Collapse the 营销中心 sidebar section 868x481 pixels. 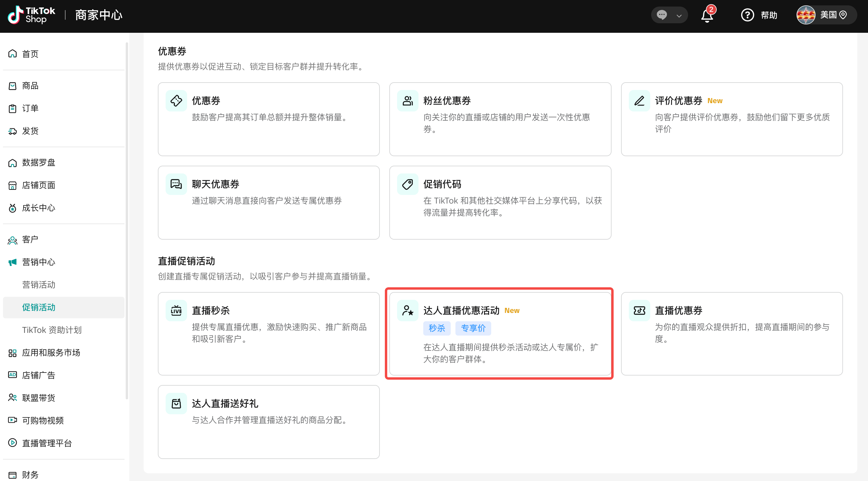pos(38,262)
